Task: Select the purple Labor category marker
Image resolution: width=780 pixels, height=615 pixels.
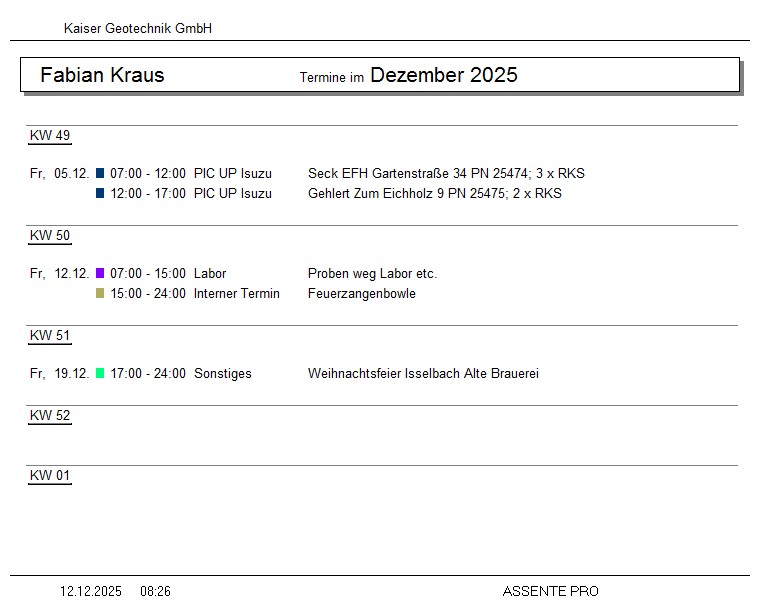Action: pyautogui.click(x=100, y=273)
